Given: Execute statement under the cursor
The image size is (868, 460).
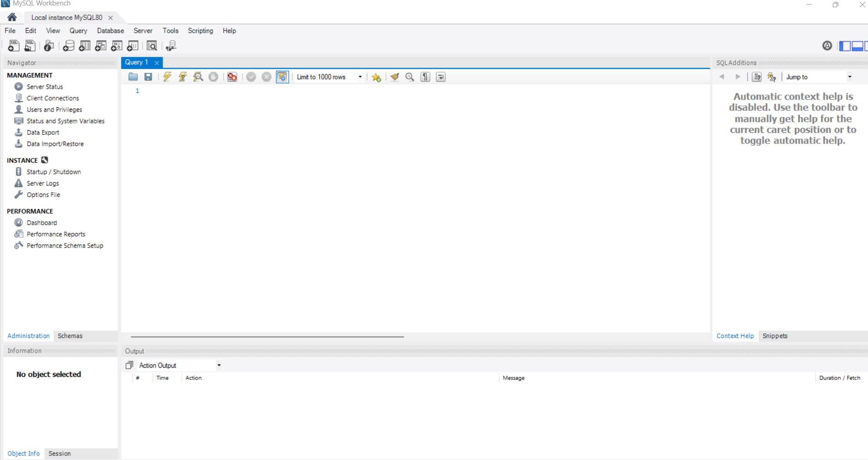Looking at the screenshot, I should click(183, 77).
